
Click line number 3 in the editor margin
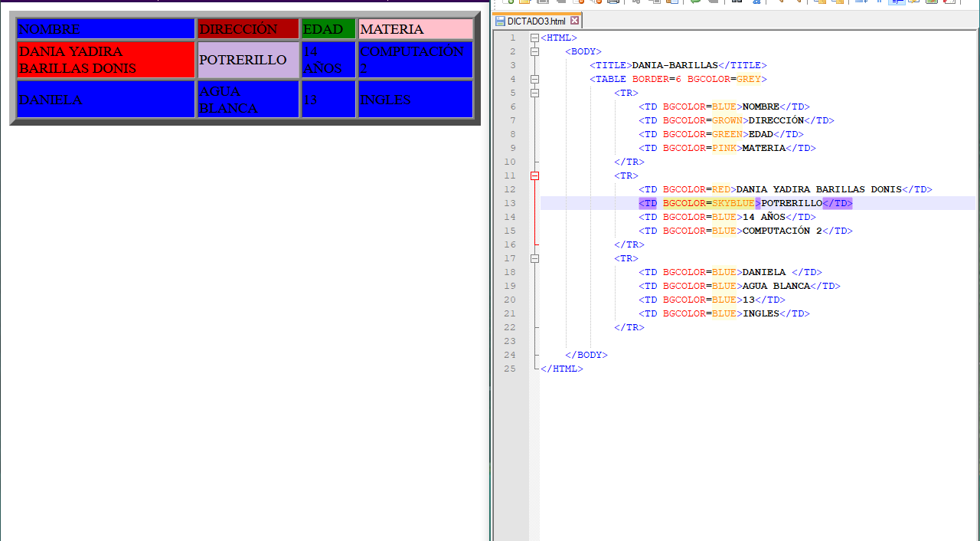(512, 65)
